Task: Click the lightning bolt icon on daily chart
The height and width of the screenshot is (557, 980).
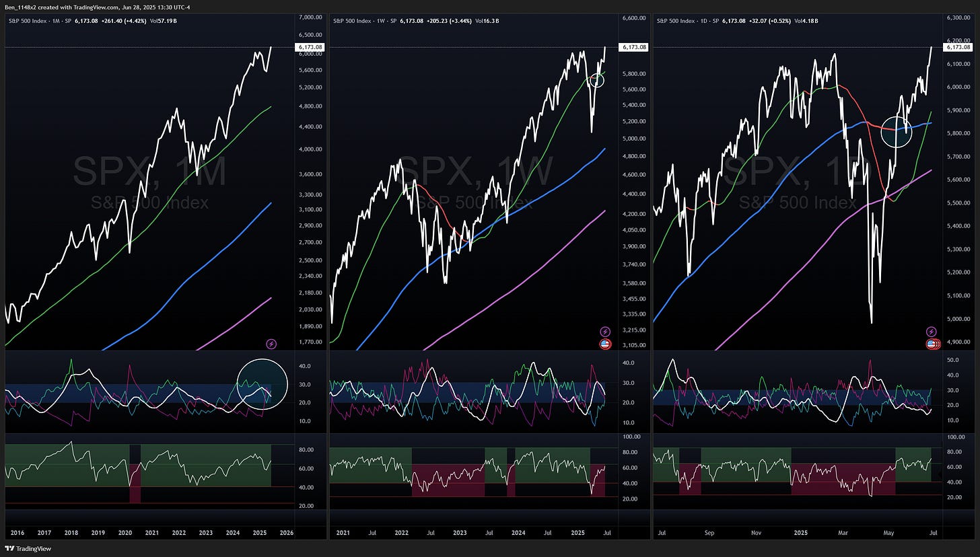Action: pyautogui.click(x=932, y=332)
